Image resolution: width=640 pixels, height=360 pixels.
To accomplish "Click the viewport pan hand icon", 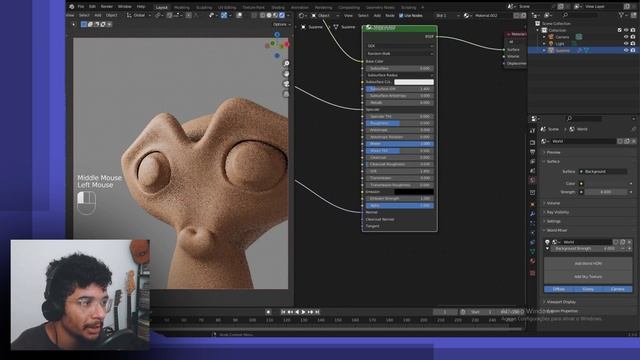I will [x=286, y=74].
